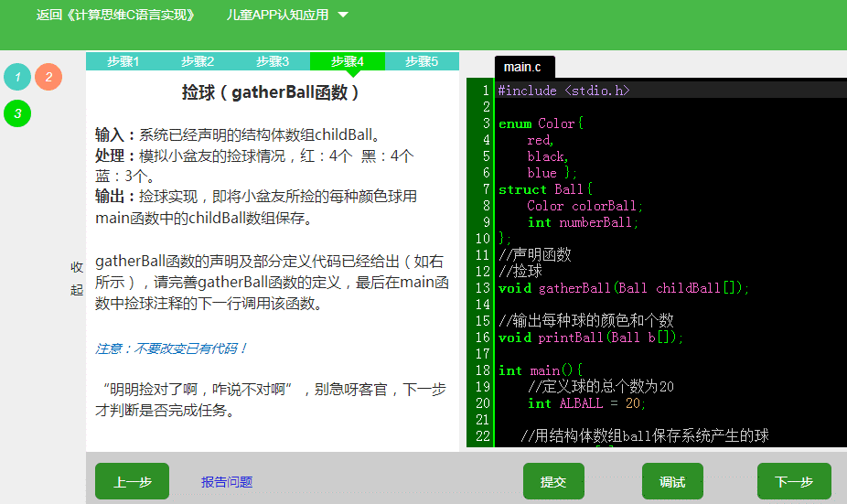The width and height of the screenshot is (847, 504).
Task: Select the main.c file tab
Action: [522, 67]
